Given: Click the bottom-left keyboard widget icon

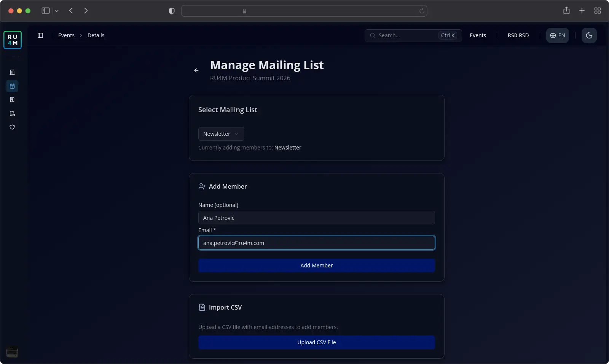Looking at the screenshot, I should [12, 352].
